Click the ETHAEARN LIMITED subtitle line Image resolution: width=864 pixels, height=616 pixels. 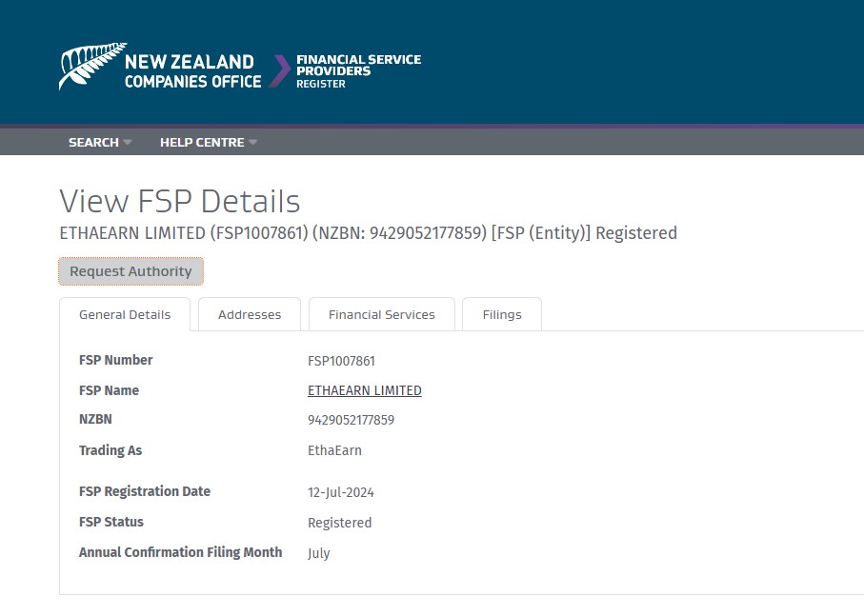368,233
